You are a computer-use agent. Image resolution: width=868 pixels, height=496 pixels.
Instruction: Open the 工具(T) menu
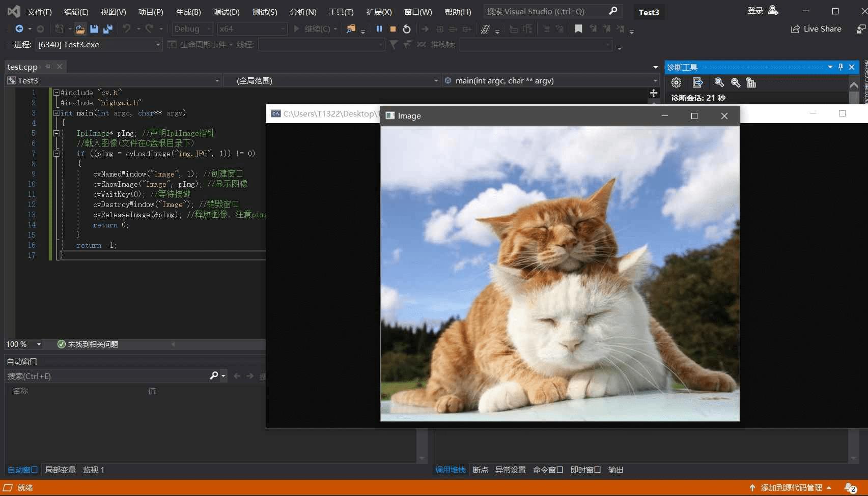[341, 12]
